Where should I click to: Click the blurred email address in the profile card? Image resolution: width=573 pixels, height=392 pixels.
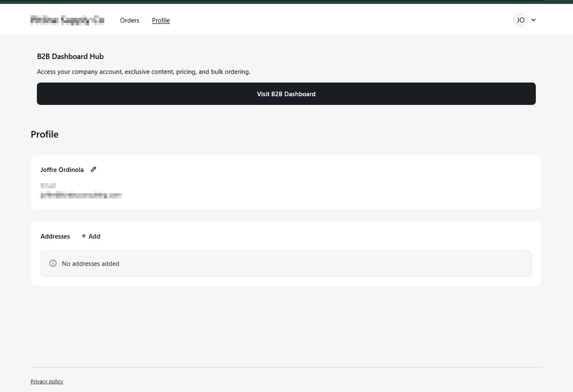[x=81, y=195]
